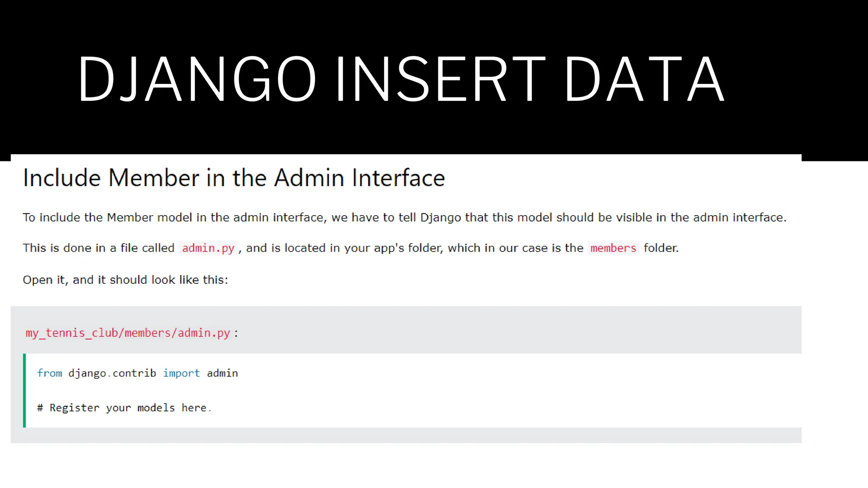
Task: Click the paragraph starting 'To include the Member model'
Action: click(x=404, y=218)
